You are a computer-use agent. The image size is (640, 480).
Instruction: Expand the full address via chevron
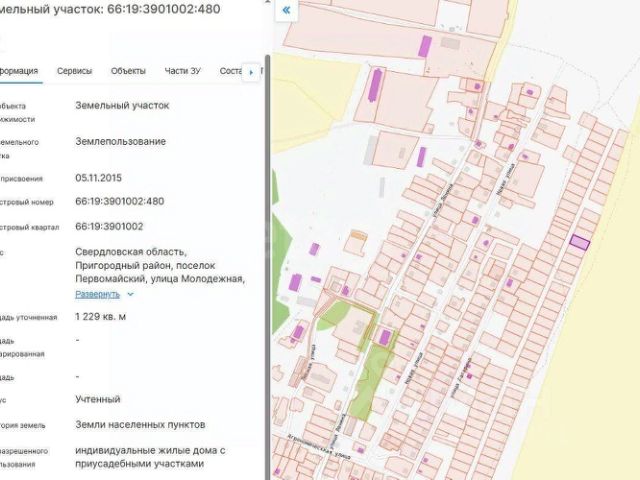point(130,294)
